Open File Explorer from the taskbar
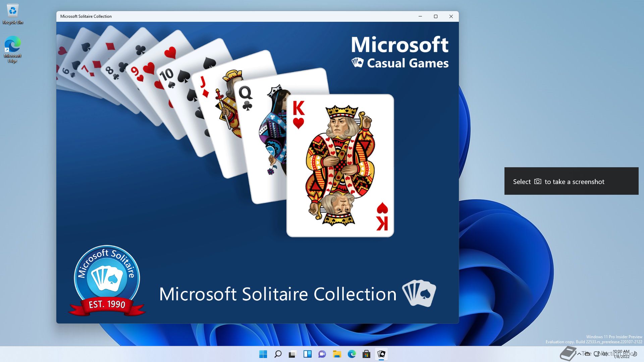 [x=337, y=354]
